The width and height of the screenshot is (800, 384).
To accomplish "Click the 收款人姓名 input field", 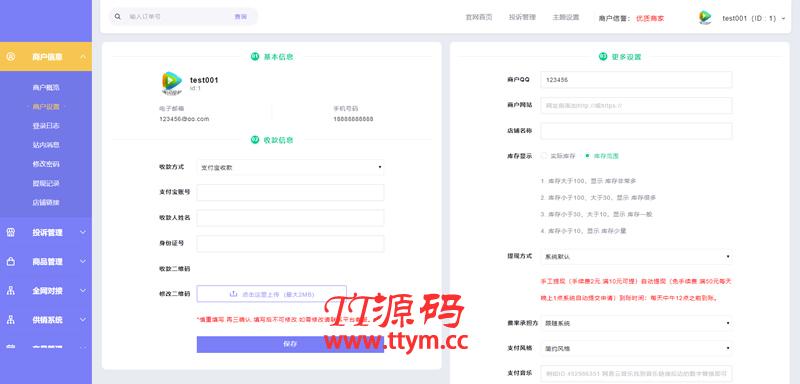I will (290, 218).
